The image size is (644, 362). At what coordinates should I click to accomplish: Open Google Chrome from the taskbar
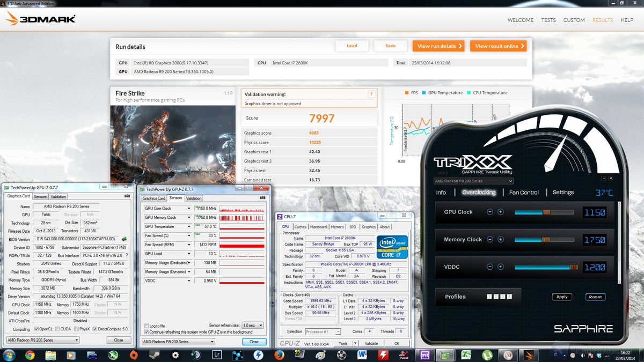coord(30,354)
